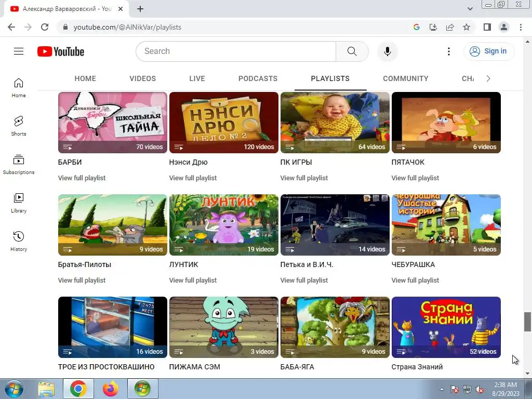Close the Александр Варваровский tab
Viewport: 532px width, 399px height.
click(121, 9)
